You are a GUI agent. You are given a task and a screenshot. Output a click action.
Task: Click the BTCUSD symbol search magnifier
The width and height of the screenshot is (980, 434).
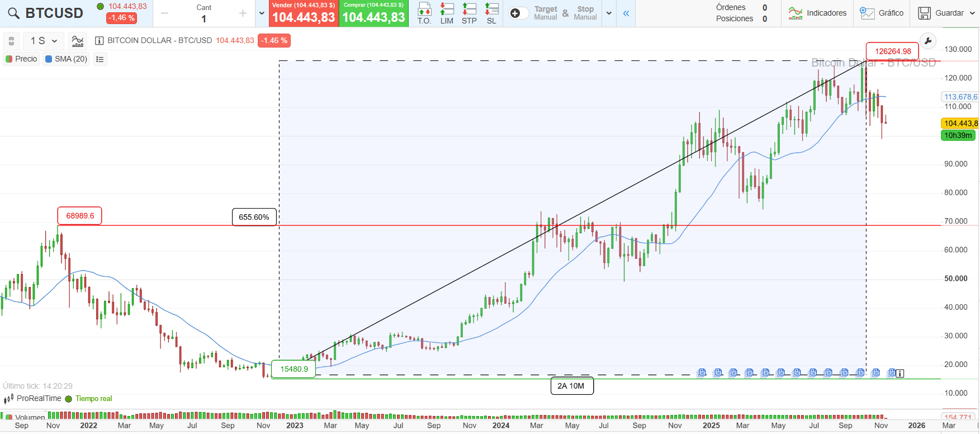pos(13,13)
